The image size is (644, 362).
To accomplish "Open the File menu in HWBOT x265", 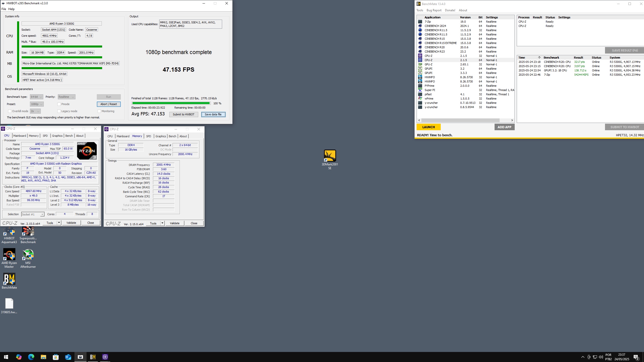I will click(x=4, y=9).
